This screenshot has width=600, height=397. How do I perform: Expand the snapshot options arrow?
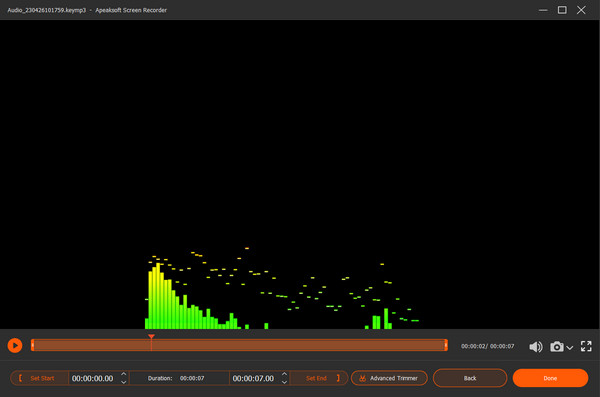(570, 348)
